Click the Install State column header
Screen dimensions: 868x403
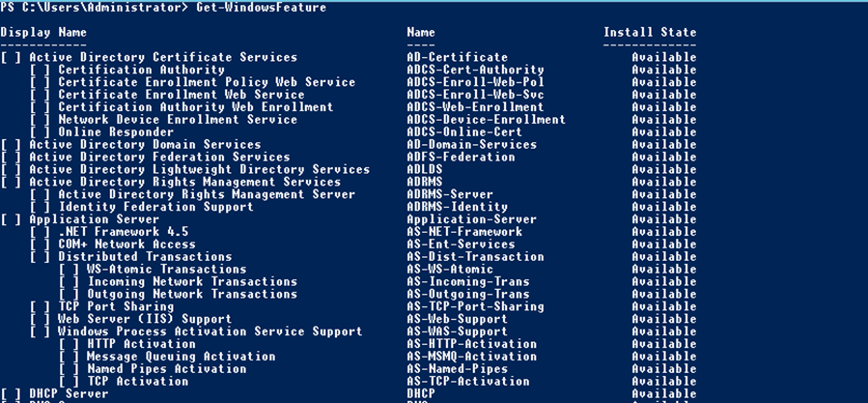(x=650, y=32)
